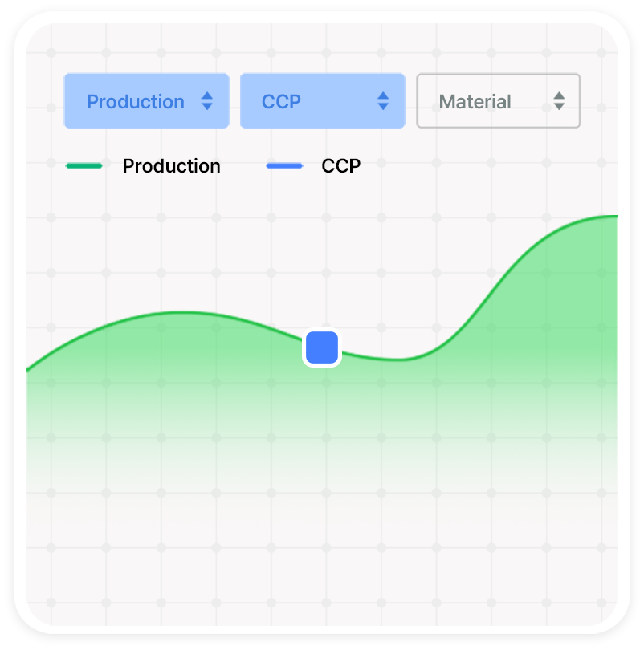Click the CCP text in the second filter
This screenshot has width=644, height=650.
[x=281, y=102]
